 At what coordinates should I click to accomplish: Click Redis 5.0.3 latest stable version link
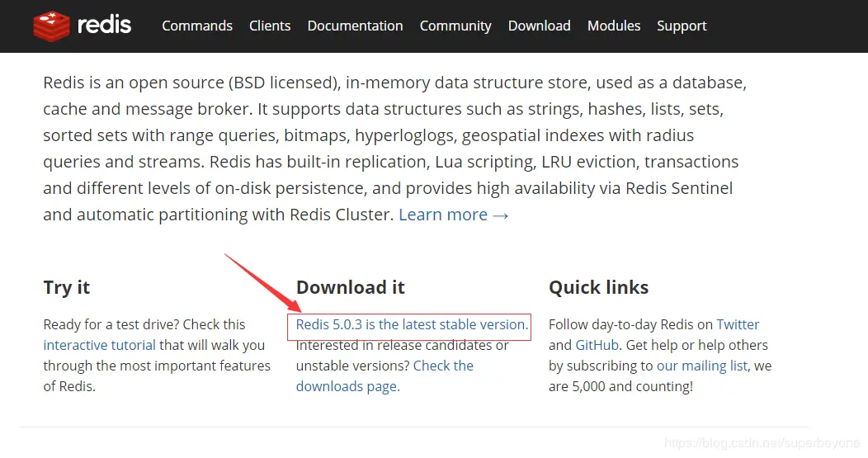click(x=411, y=324)
